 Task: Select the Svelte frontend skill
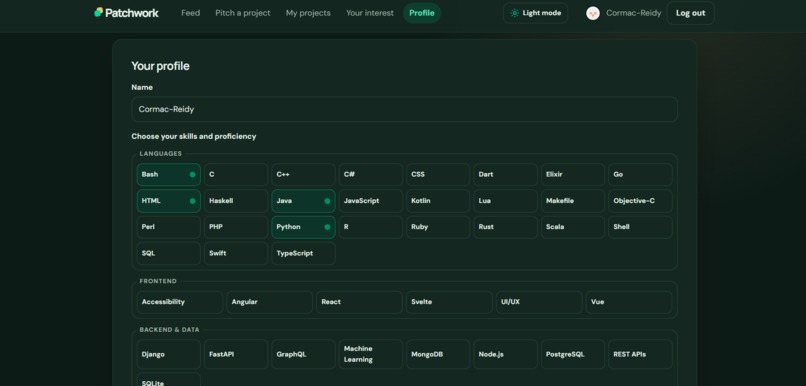(x=449, y=302)
